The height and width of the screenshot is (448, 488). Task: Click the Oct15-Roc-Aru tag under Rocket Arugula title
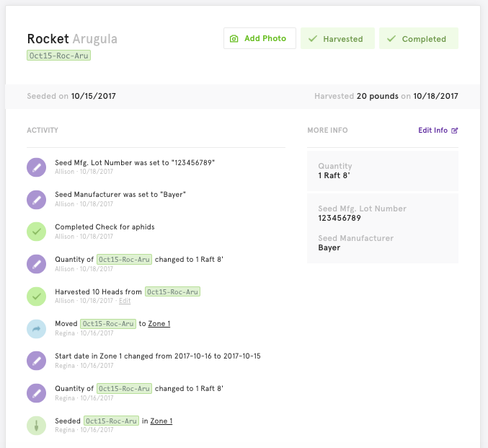(58, 56)
